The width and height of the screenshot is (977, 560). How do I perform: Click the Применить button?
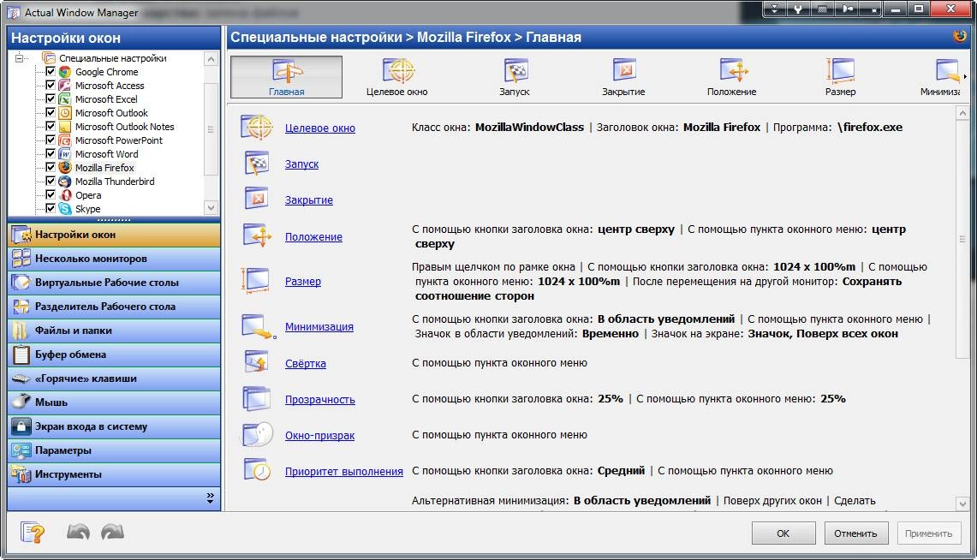click(928, 533)
